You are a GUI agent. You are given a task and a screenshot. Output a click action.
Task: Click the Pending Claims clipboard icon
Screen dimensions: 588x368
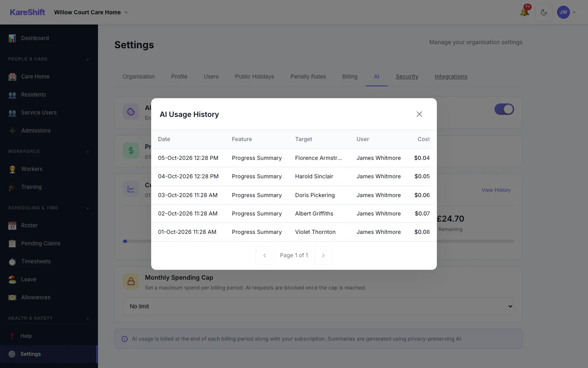[12, 243]
